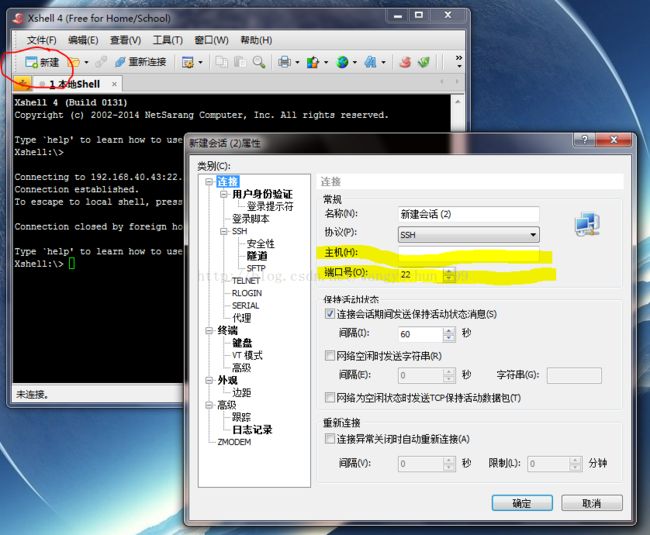This screenshot has height=535, width=650.
Task: Close the 本地Shell tab with its x
Action: point(114,84)
